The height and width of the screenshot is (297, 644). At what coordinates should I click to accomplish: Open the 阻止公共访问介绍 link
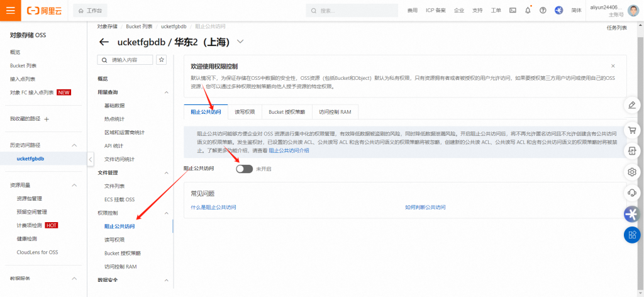pyautogui.click(x=289, y=151)
